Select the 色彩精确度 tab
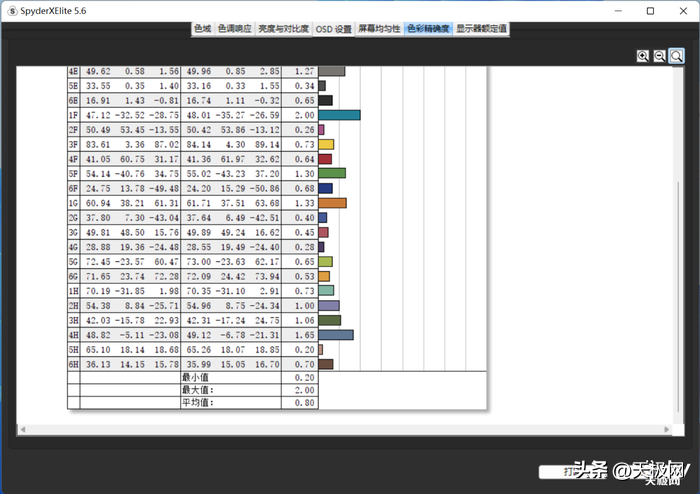 [x=428, y=29]
